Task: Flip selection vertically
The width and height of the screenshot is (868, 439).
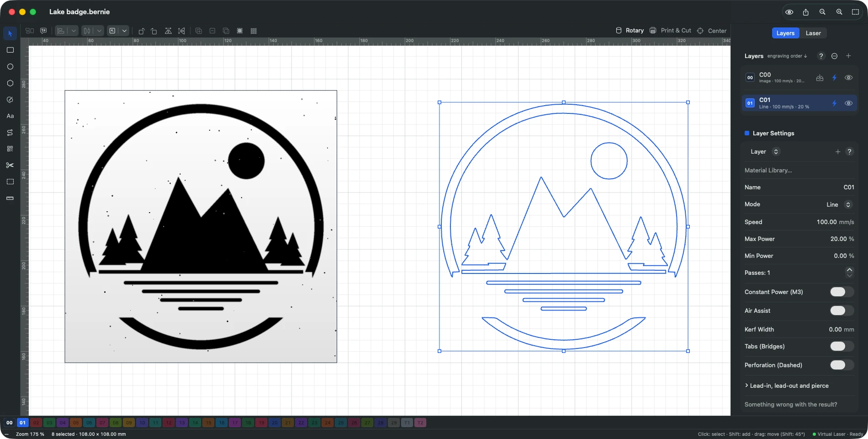Action: 181,31
